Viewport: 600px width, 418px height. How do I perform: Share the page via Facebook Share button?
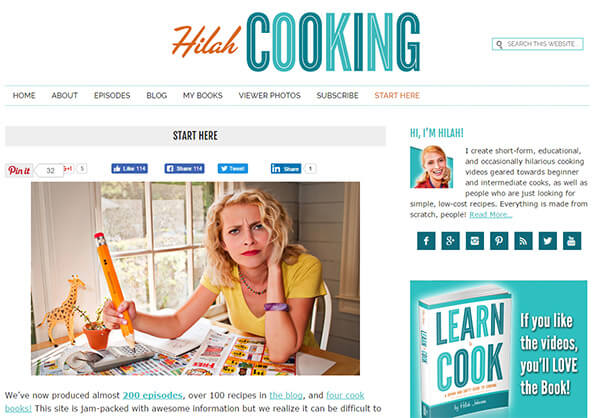pyautogui.click(x=184, y=168)
